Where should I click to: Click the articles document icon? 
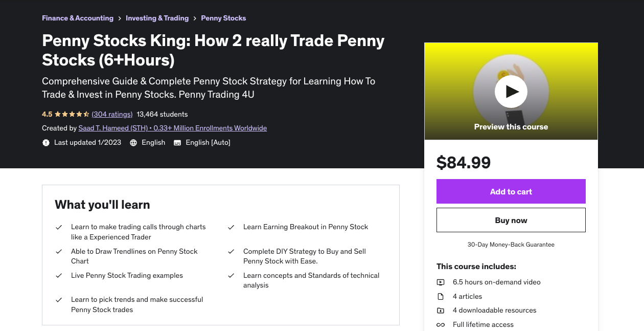[x=441, y=297]
